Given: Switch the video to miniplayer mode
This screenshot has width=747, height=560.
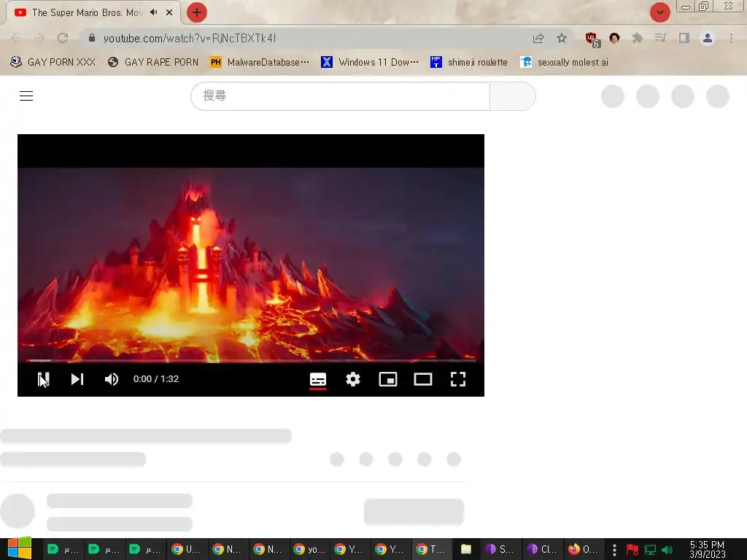Looking at the screenshot, I should click(388, 379).
